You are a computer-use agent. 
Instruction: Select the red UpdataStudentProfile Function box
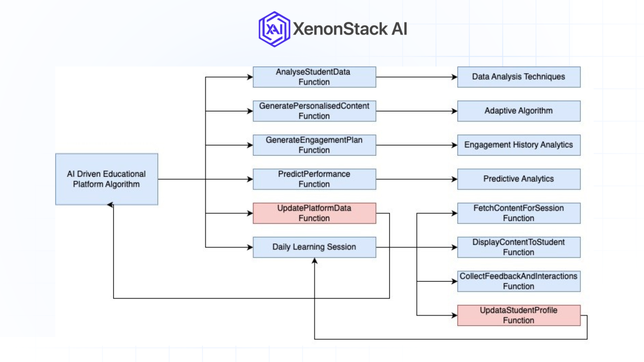519,315
